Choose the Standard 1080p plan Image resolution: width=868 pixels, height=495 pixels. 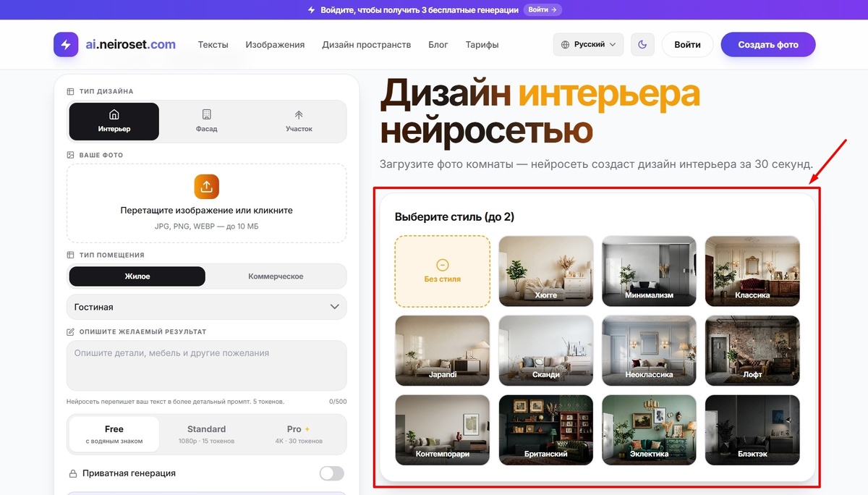206,434
